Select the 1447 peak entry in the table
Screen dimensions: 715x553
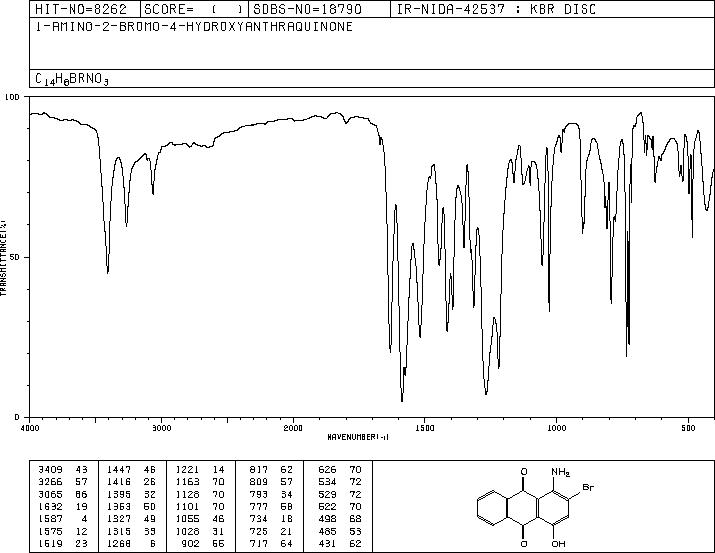click(131, 470)
